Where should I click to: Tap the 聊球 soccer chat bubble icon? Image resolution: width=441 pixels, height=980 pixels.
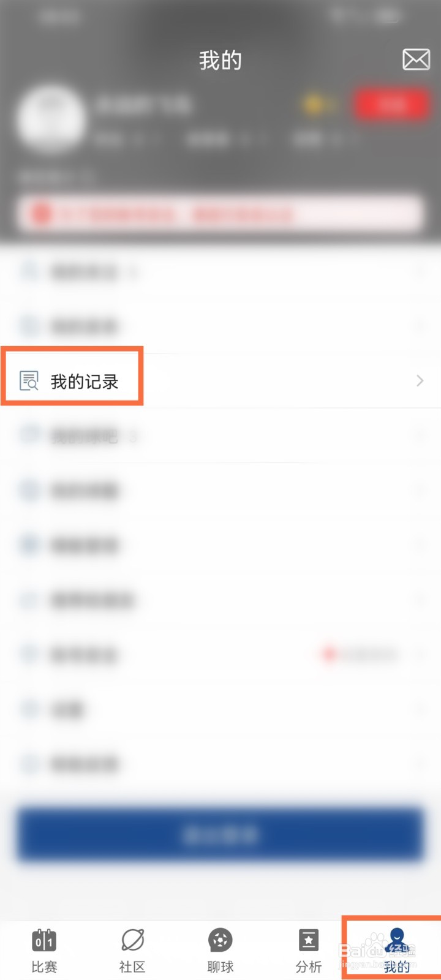tap(221, 940)
